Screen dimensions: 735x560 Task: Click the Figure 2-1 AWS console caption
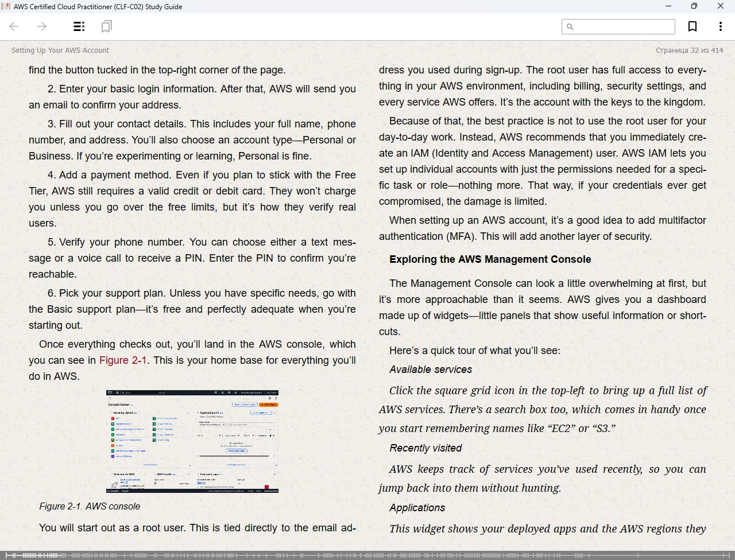coord(90,507)
